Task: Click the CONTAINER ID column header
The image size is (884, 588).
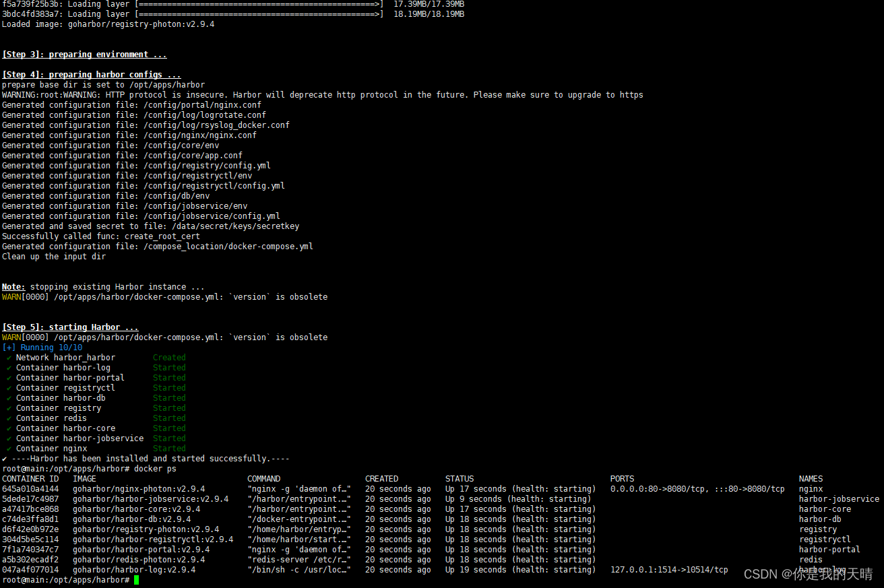Action: [x=30, y=479]
